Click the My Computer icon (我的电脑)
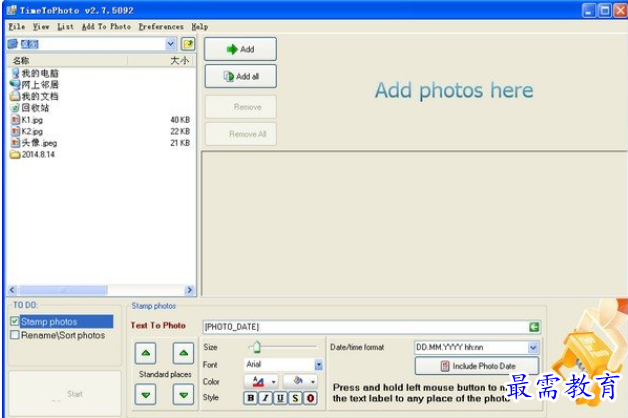The width and height of the screenshot is (628, 418). tap(15, 73)
